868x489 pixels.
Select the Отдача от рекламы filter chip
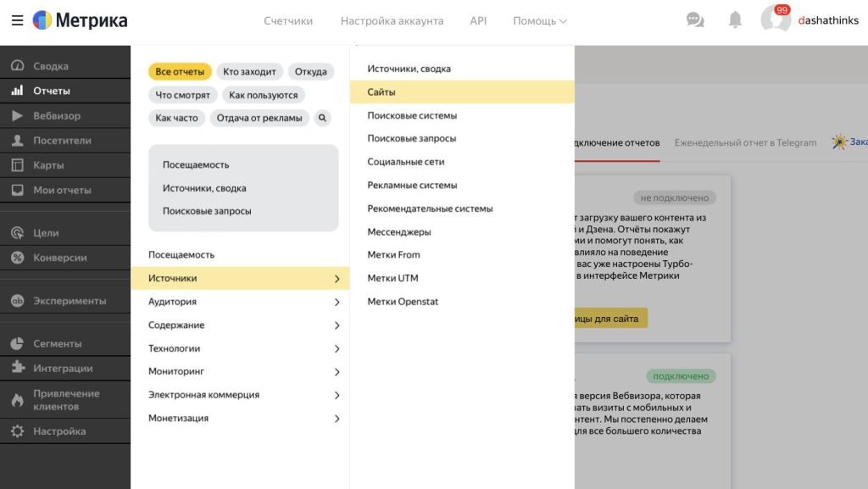coord(259,118)
